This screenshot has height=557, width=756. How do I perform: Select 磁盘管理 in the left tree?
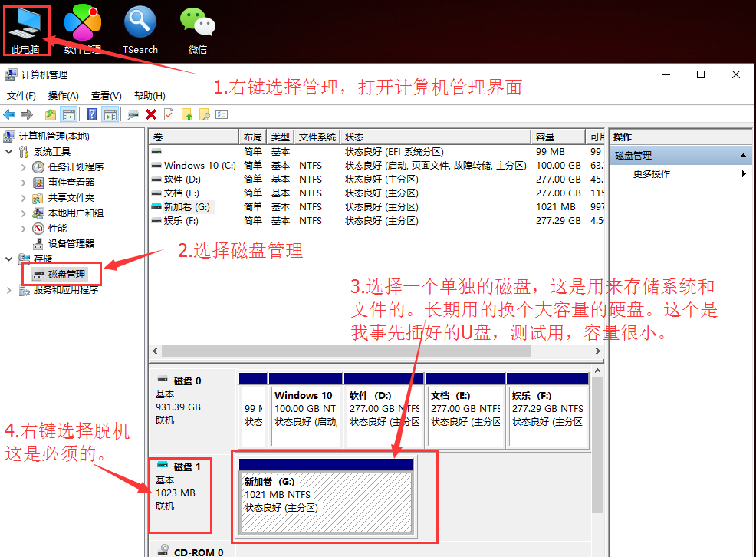66,274
